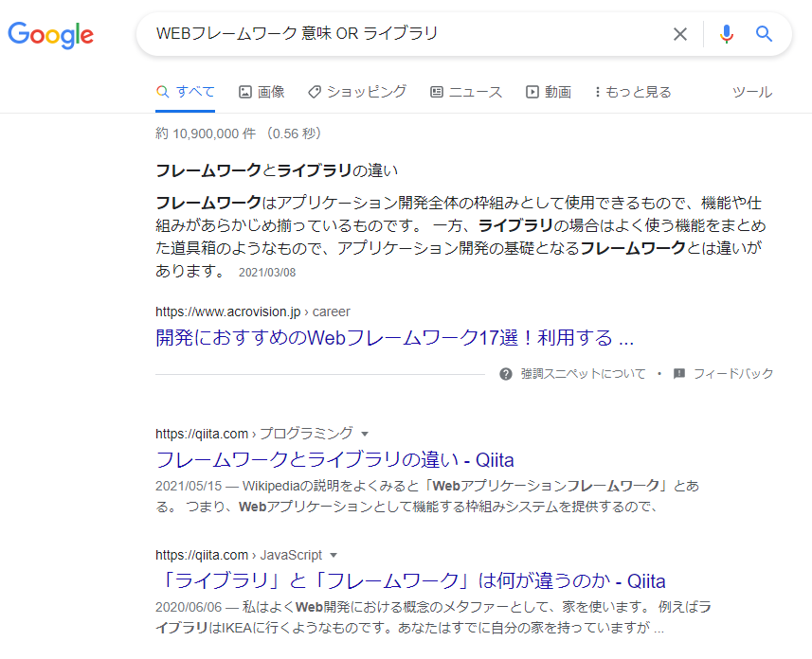Click the microphone for voice search

(x=726, y=33)
